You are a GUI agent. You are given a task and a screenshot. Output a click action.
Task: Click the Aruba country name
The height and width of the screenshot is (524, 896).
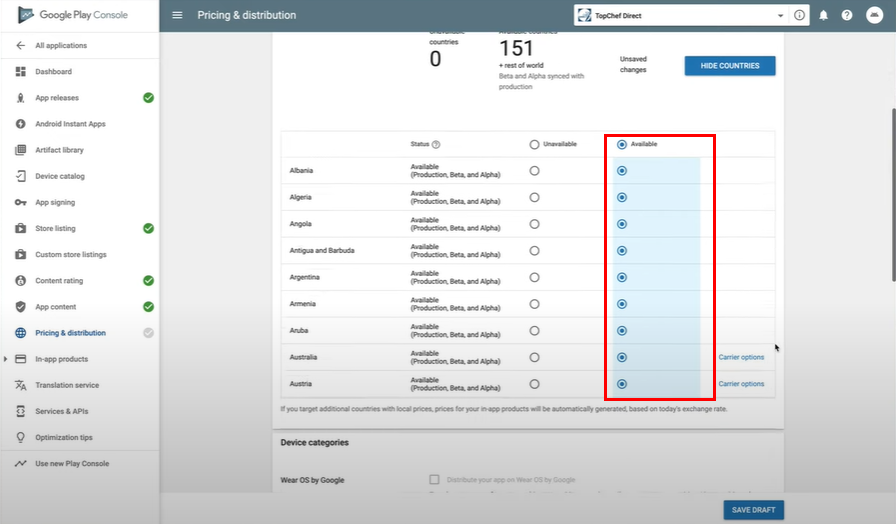coord(299,330)
